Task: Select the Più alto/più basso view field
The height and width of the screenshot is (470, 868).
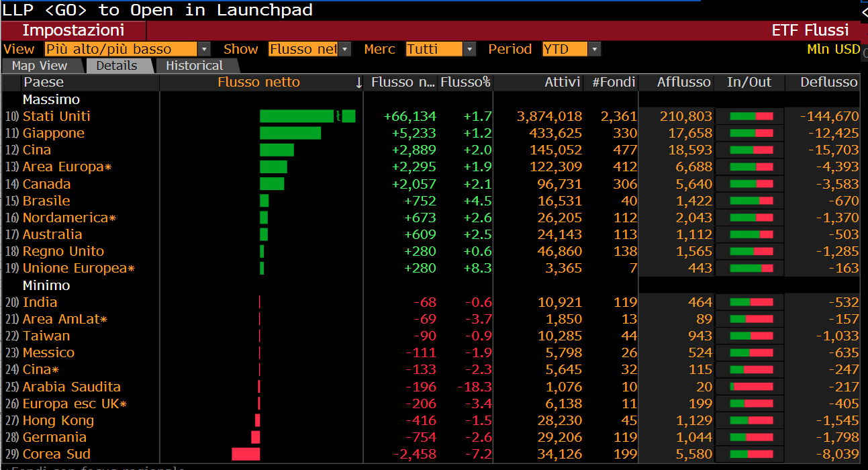Action: (121, 49)
